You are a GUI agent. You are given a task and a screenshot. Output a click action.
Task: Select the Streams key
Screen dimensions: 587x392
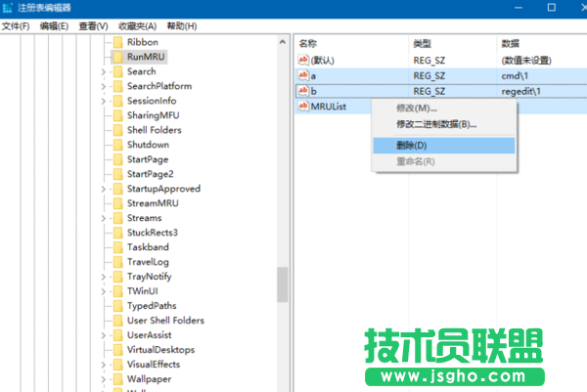click(144, 218)
